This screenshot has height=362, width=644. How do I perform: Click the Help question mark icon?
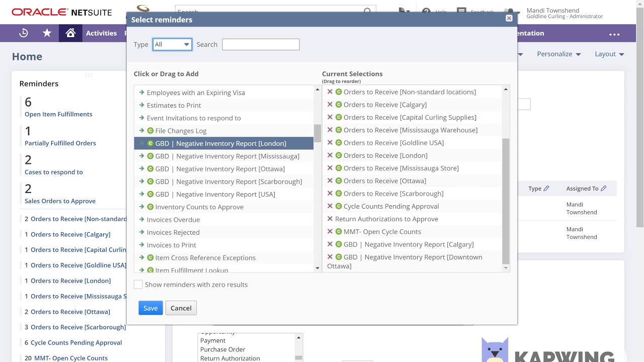[426, 11]
